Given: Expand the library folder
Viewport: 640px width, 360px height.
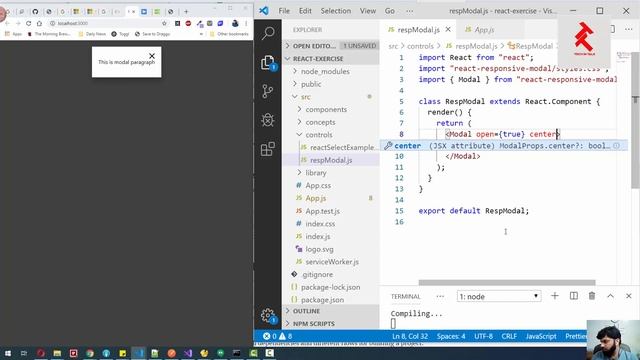Looking at the screenshot, I should point(316,173).
